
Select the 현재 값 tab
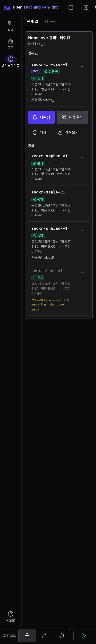pyautogui.click(x=32, y=22)
